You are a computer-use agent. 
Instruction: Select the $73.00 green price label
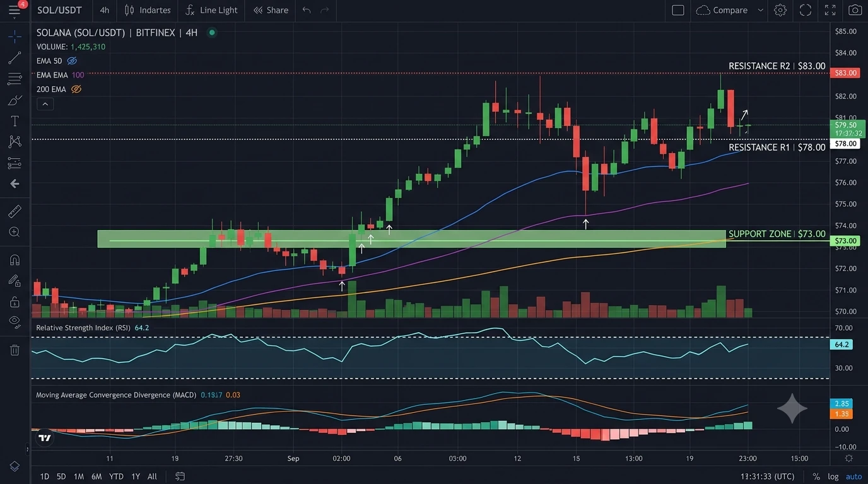pos(846,241)
